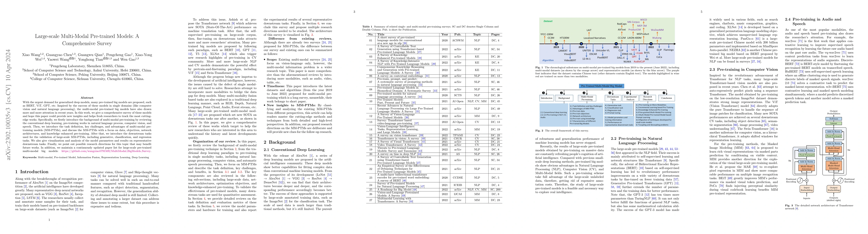Click 'Localized Narratives' dataset label in Fig. 1

[595, 38]
